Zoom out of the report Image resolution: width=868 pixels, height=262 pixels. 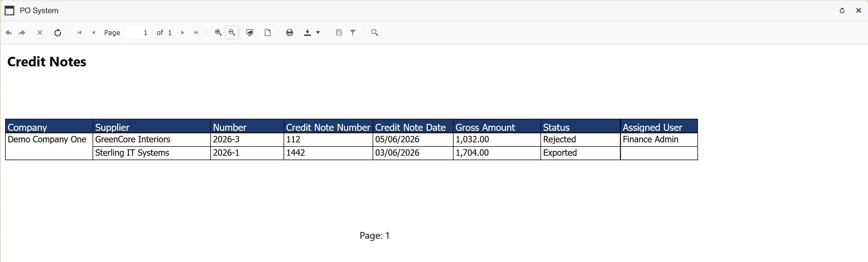click(x=232, y=32)
